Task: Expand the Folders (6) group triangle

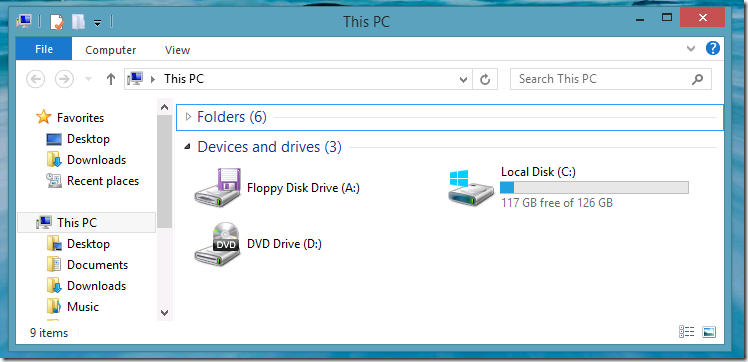Action: (188, 116)
